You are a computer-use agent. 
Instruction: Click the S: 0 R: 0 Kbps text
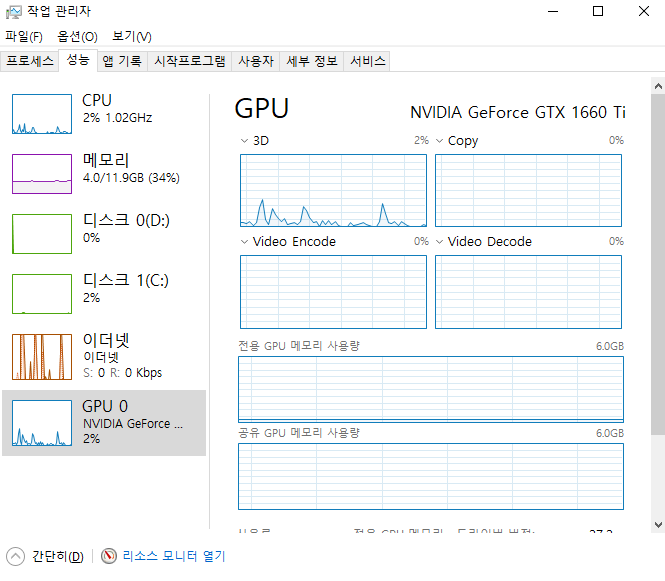click(x=123, y=373)
